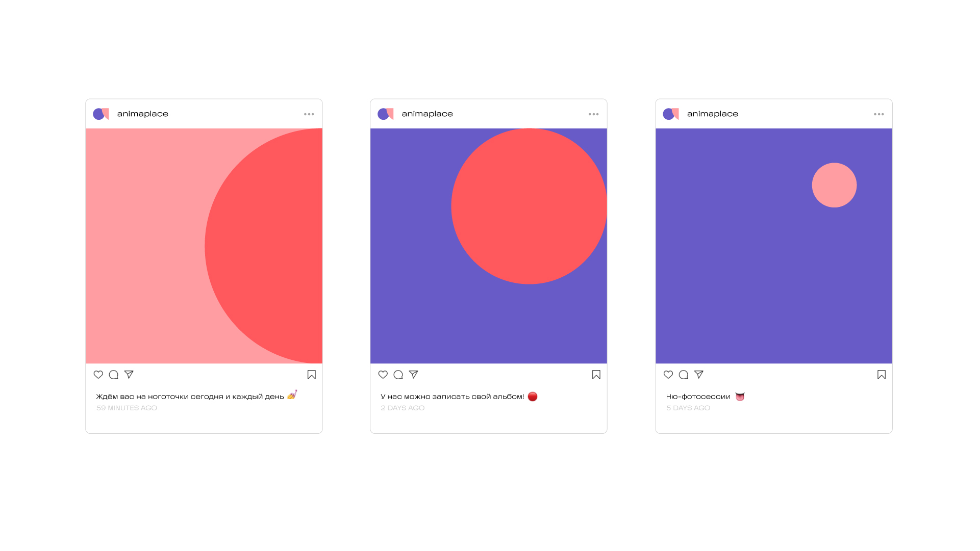Open comments on the 5 days ago post
The height and width of the screenshot is (551, 980).
coord(684,375)
